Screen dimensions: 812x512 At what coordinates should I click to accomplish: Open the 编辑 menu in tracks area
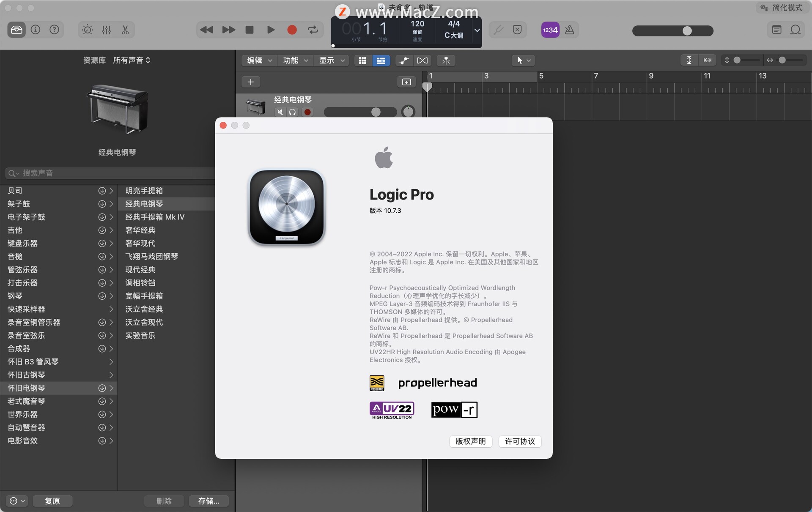tap(259, 60)
